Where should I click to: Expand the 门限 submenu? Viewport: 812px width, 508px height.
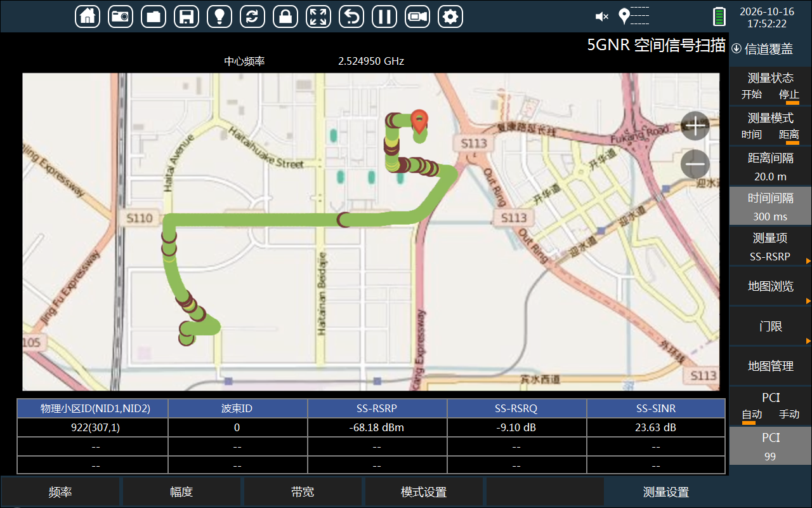click(x=771, y=326)
